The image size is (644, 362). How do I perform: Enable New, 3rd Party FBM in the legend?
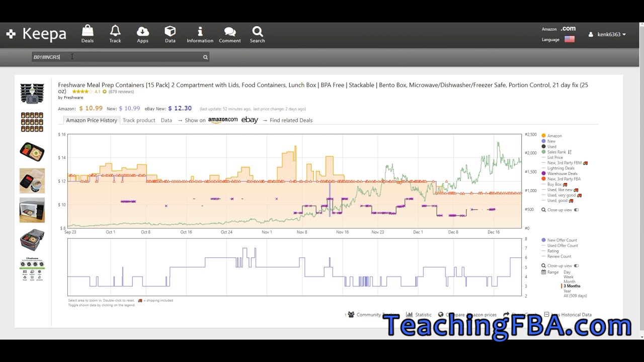[x=564, y=163]
